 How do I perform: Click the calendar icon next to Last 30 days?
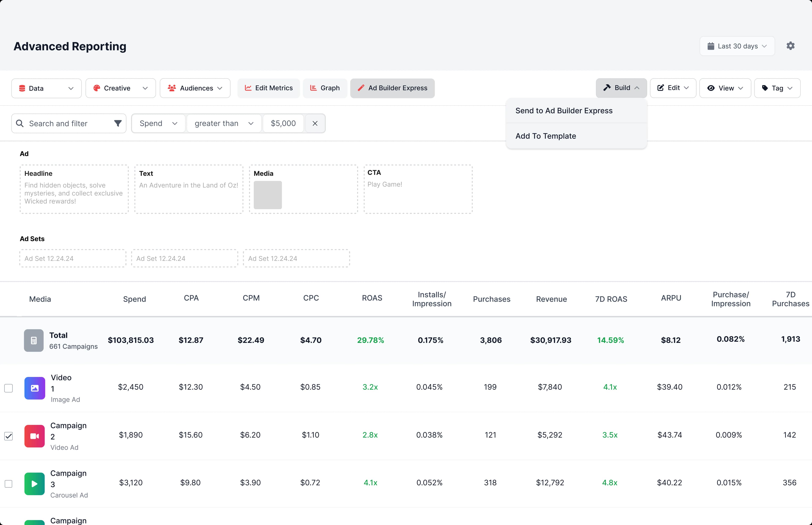click(711, 46)
